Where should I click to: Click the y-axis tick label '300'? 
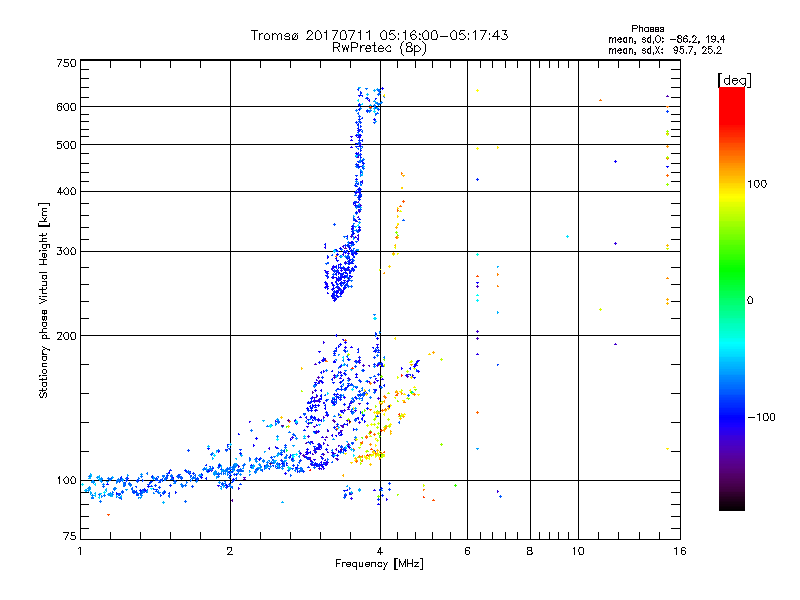[x=66, y=252]
